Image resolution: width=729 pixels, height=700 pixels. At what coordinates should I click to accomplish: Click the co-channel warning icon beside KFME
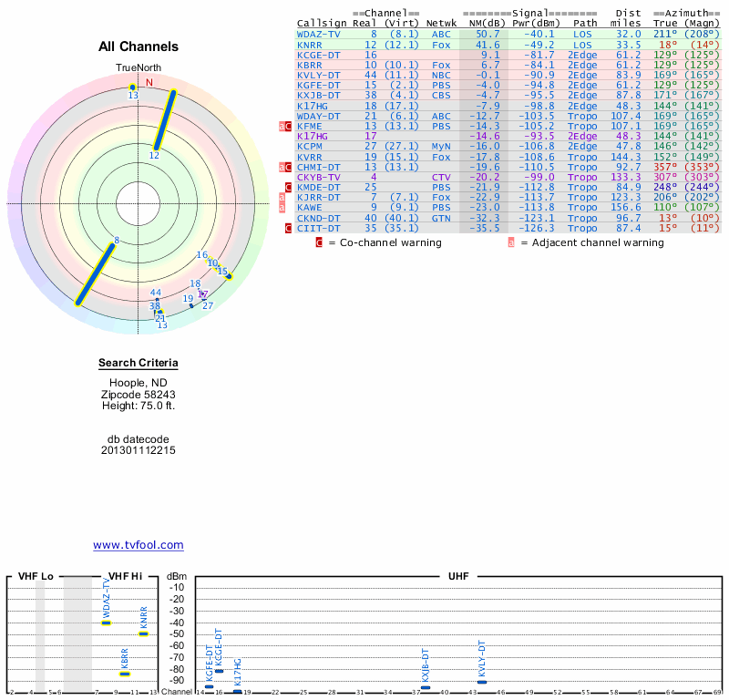289,127
